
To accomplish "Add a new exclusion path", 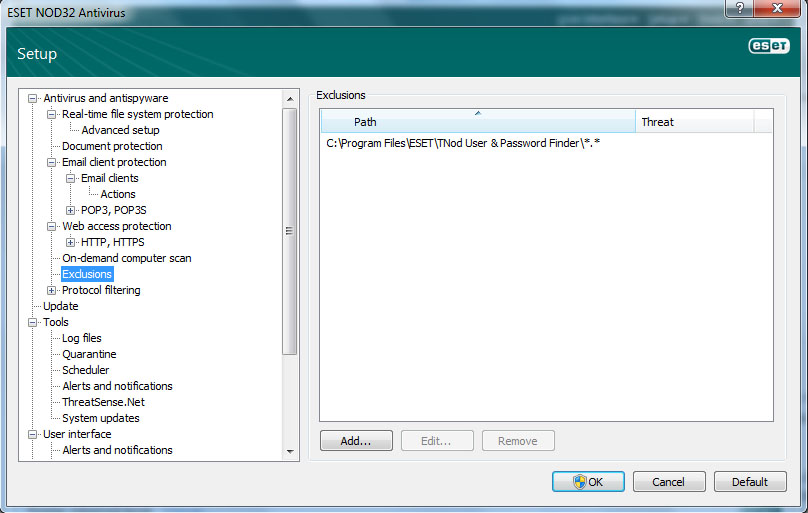I will 356,441.
